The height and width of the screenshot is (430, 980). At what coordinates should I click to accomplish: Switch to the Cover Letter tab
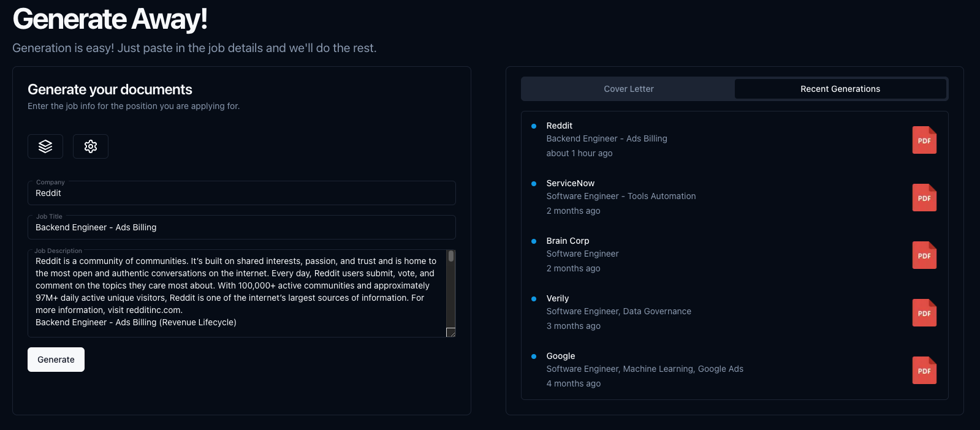click(x=629, y=89)
